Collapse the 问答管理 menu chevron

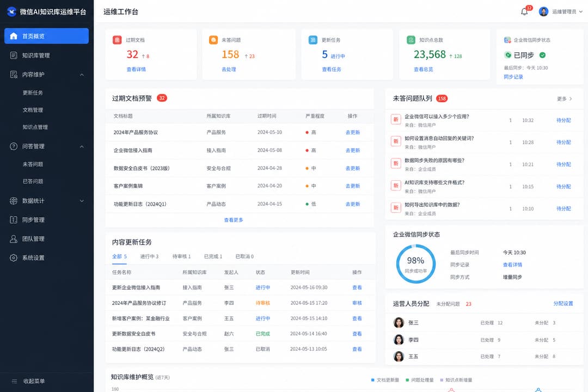[x=82, y=146]
